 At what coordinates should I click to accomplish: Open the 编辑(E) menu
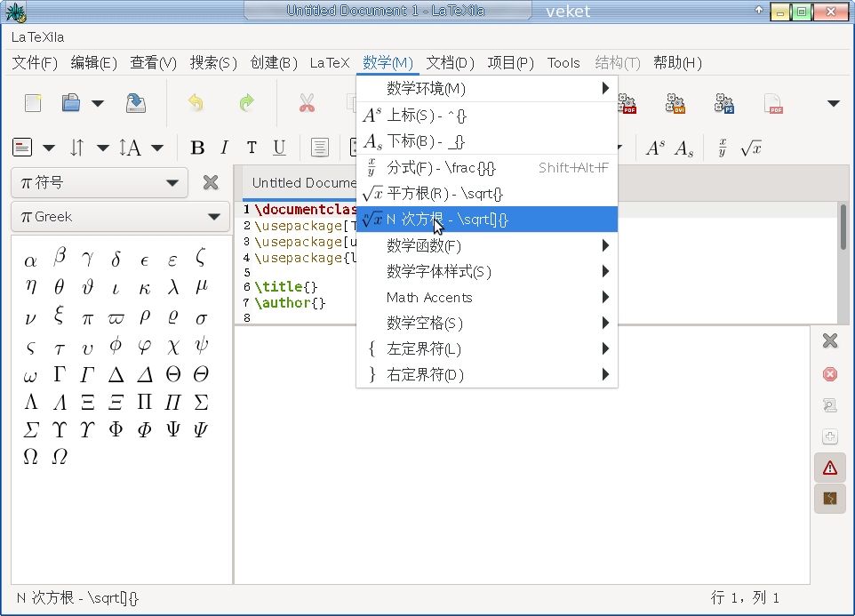coord(94,63)
